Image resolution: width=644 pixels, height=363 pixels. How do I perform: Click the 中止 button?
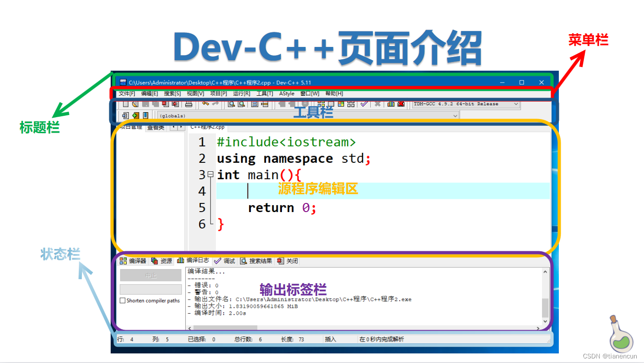(x=151, y=275)
